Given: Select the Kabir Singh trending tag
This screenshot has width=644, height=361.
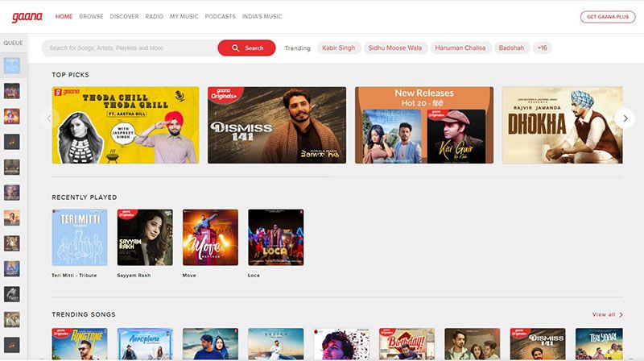Looking at the screenshot, I should (x=339, y=48).
